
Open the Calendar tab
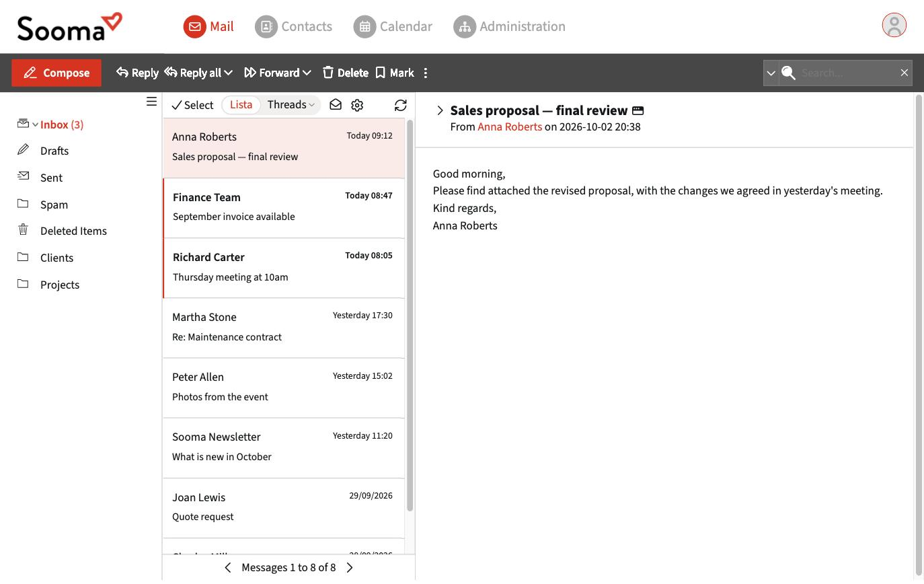(x=393, y=26)
